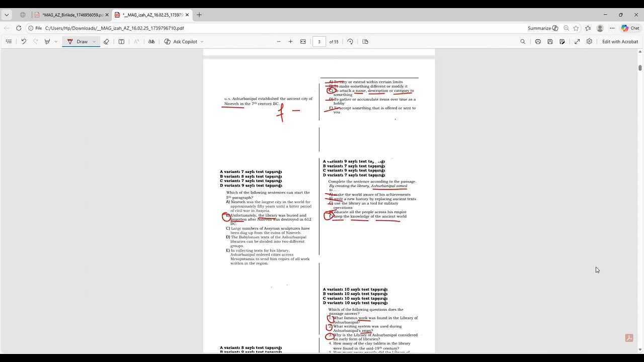This screenshot has width=644, height=362.
Task: Rotate the PDF page
Action: point(350,42)
